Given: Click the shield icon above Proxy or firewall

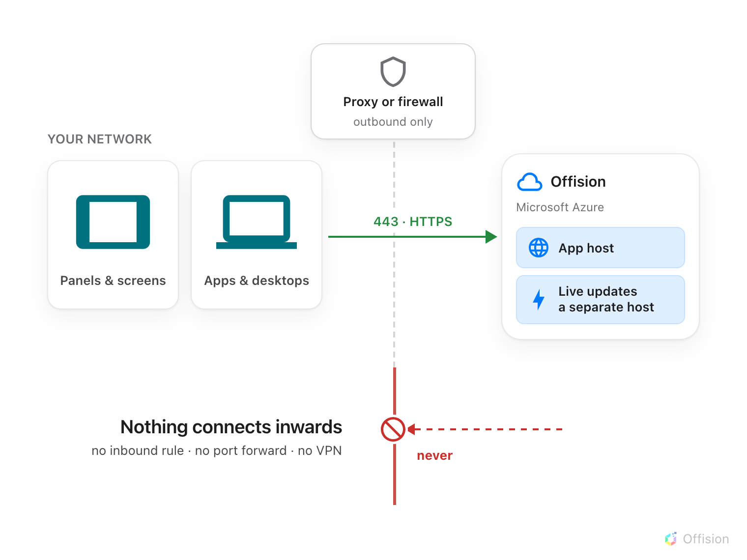Looking at the screenshot, I should (393, 72).
